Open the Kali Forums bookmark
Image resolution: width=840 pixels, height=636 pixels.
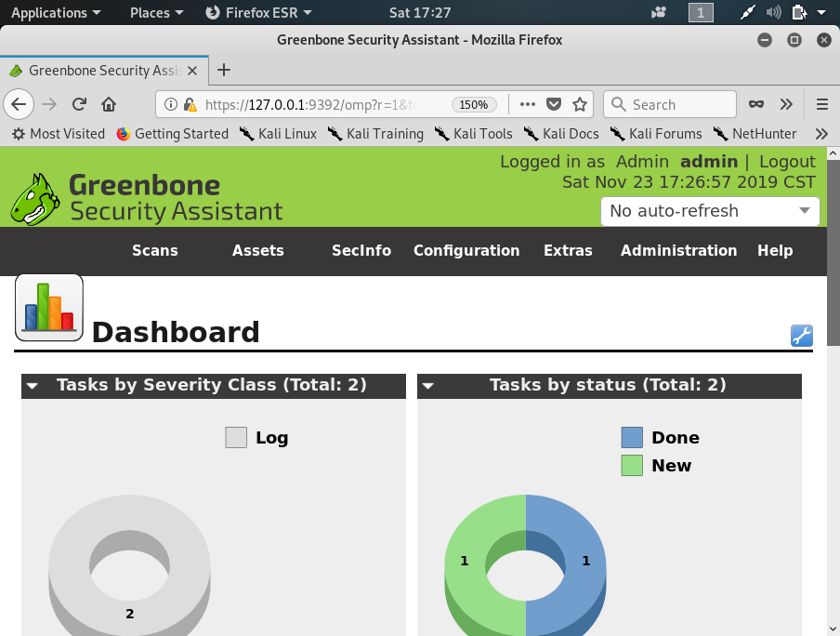(656, 134)
